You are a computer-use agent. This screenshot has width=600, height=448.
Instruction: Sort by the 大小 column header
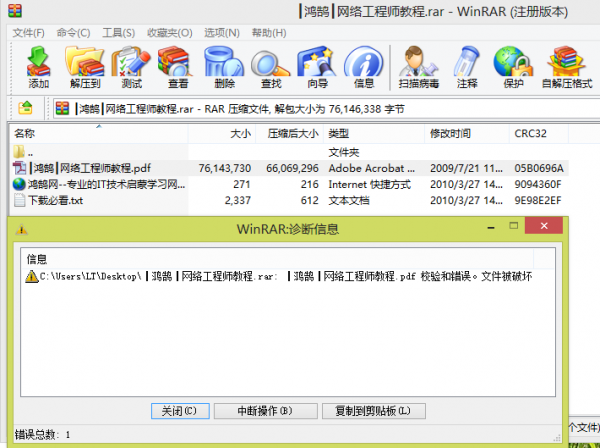coord(222,134)
